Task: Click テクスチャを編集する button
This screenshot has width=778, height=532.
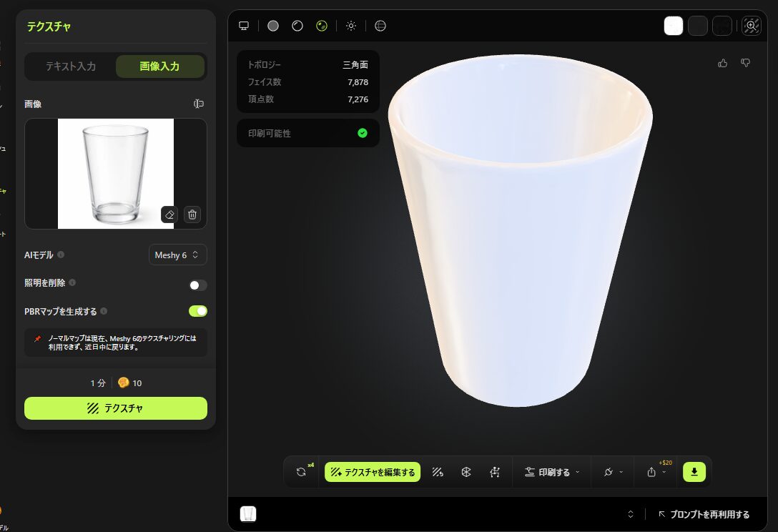Action: click(x=373, y=472)
